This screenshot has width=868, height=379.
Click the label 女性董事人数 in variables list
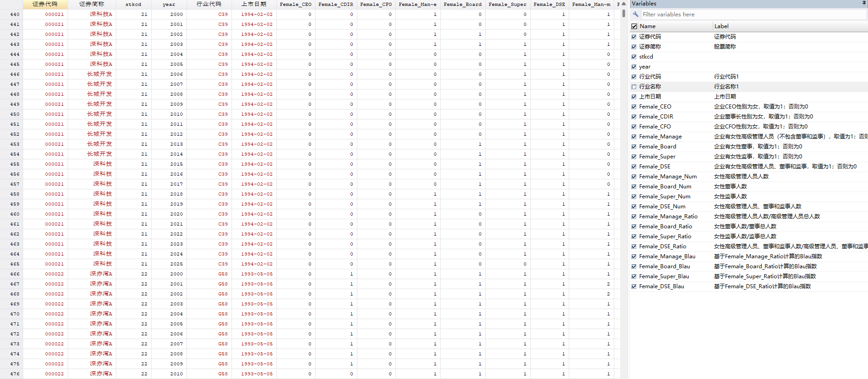tap(730, 187)
